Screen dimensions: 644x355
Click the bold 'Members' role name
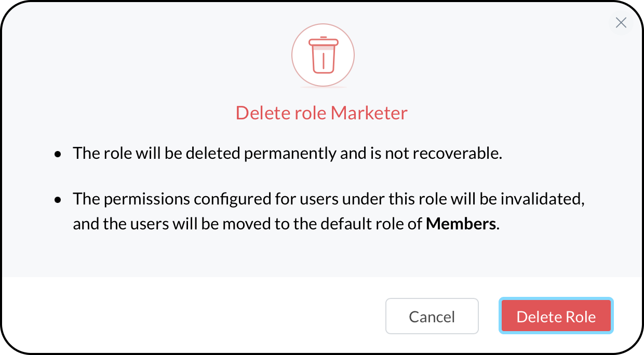click(x=461, y=224)
